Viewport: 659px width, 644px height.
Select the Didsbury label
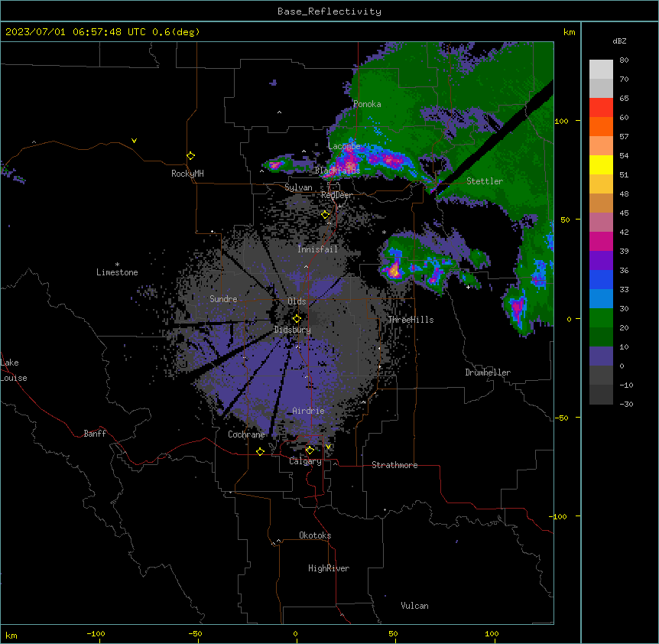(x=293, y=330)
